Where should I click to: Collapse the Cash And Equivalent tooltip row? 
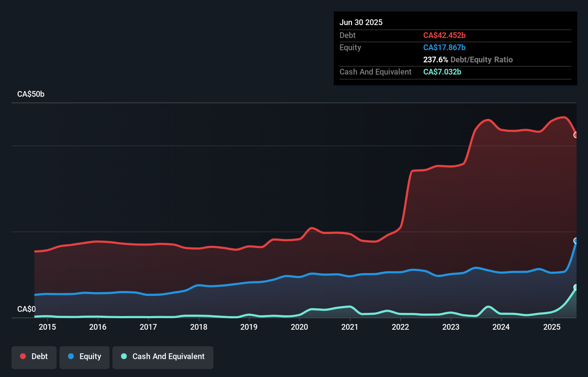[375, 72]
